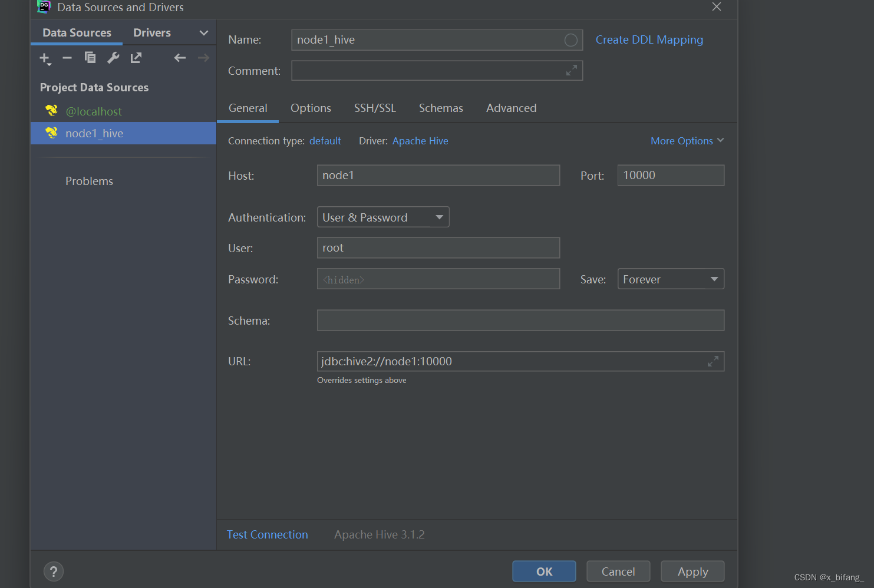Screen dimensions: 874x588
Task: Switch to the Data Sources tab
Action: [x=77, y=33]
